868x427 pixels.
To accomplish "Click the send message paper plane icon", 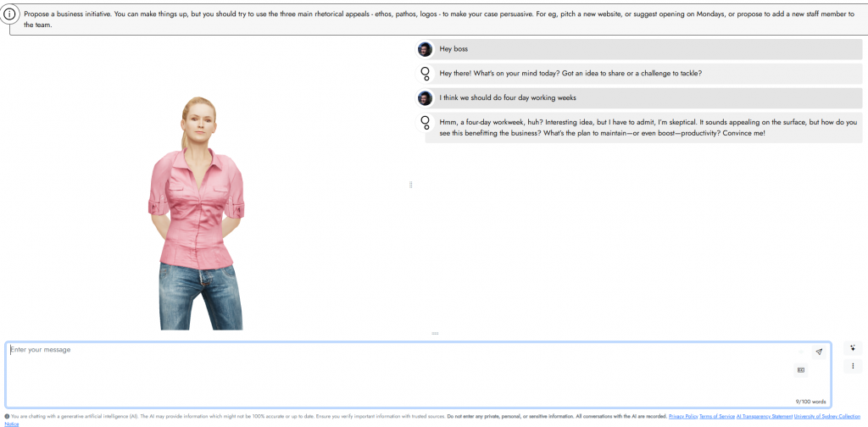I will pos(819,352).
